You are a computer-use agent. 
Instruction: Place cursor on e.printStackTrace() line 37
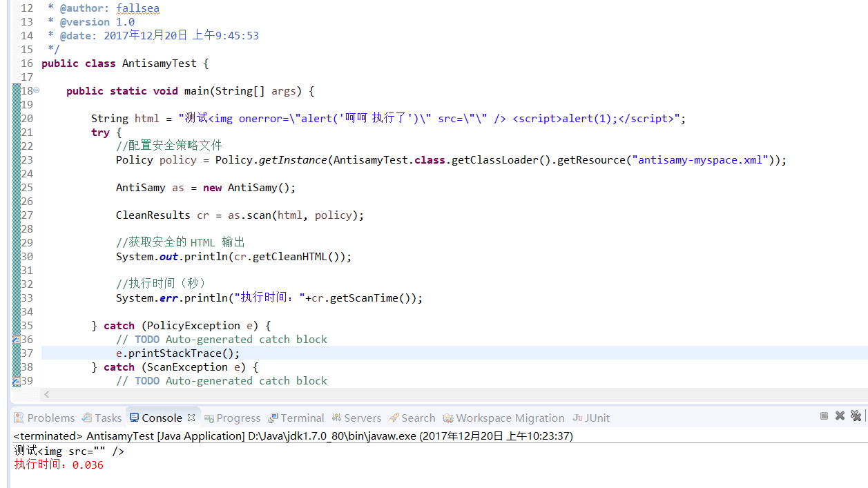pyautogui.click(x=178, y=353)
